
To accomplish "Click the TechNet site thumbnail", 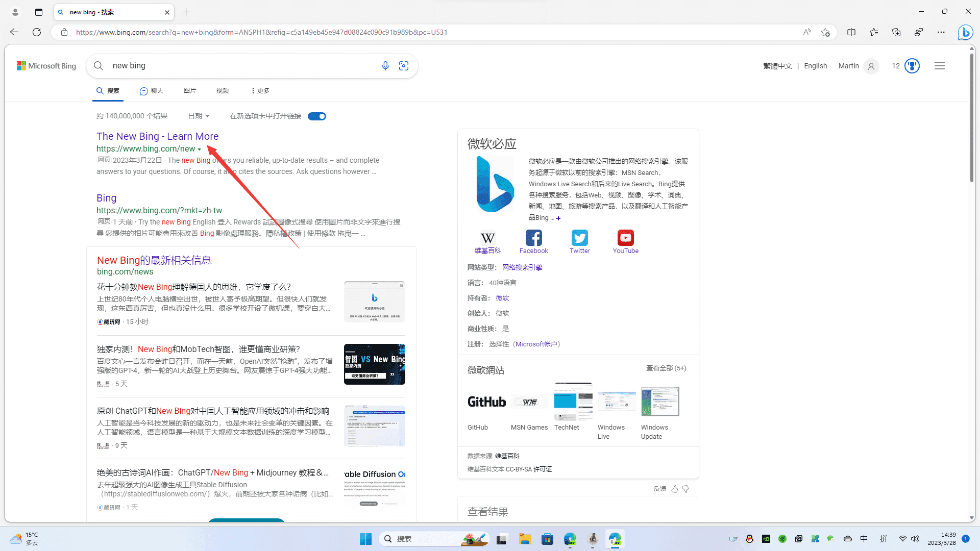I will tap(573, 402).
